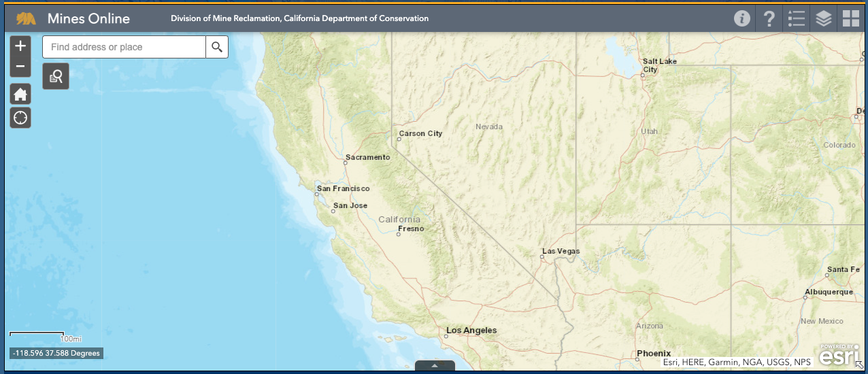The width and height of the screenshot is (868, 374).
Task: Open the About info panel
Action: 742,18
